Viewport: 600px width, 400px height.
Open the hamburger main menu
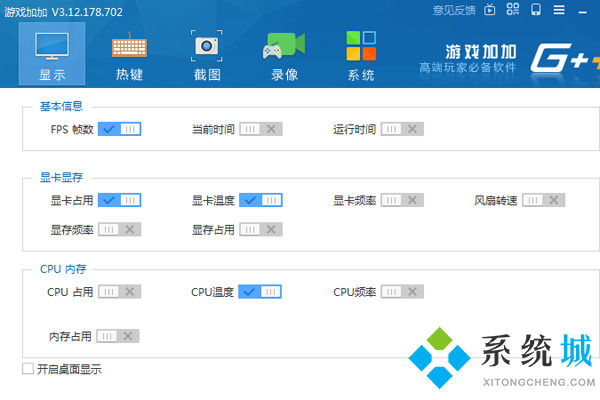[x=559, y=10]
